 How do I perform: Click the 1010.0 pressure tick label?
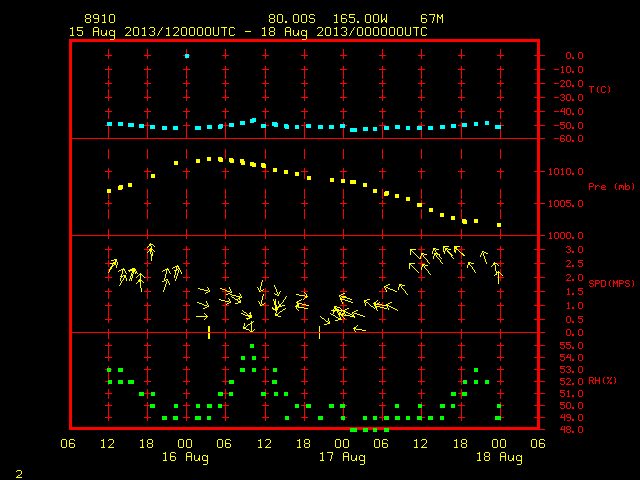pyautogui.click(x=566, y=171)
